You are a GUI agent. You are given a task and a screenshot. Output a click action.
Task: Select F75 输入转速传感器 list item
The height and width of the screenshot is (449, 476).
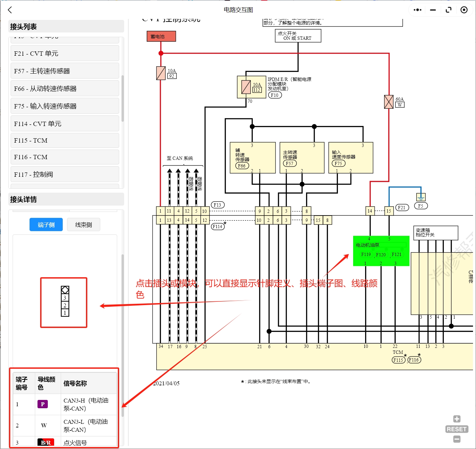pos(65,106)
